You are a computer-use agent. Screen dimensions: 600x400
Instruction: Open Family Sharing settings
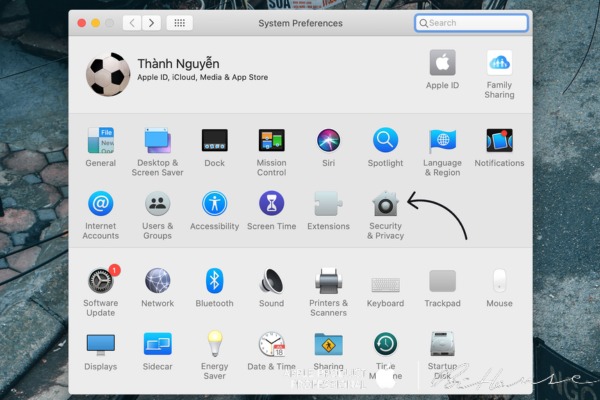pyautogui.click(x=499, y=63)
